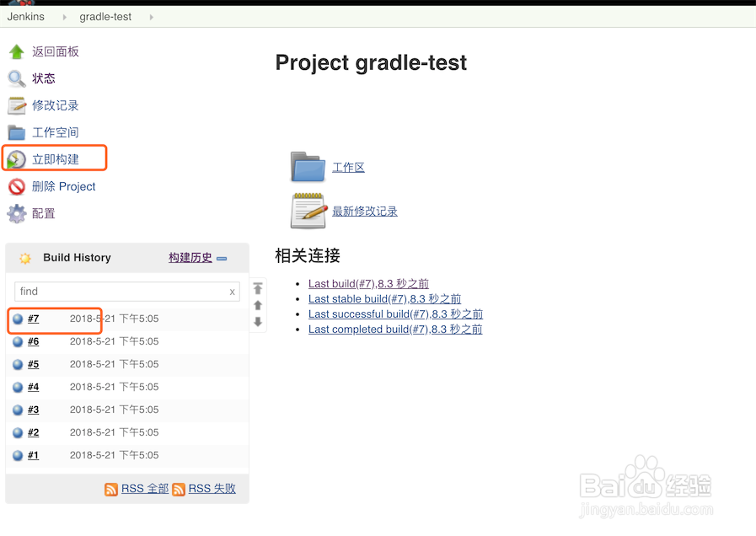
Task: Open the 配置 gear icon
Action: pos(17,213)
